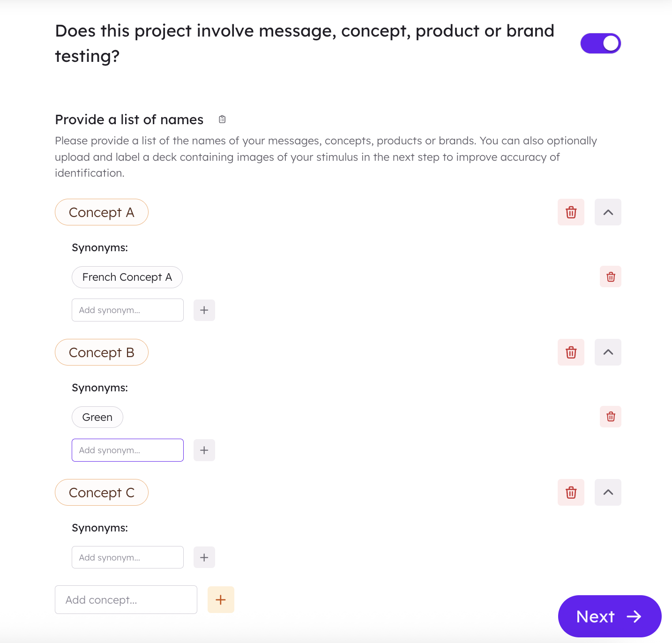Collapse Concept B section
Image resolution: width=672 pixels, height=643 pixels.
[608, 352]
